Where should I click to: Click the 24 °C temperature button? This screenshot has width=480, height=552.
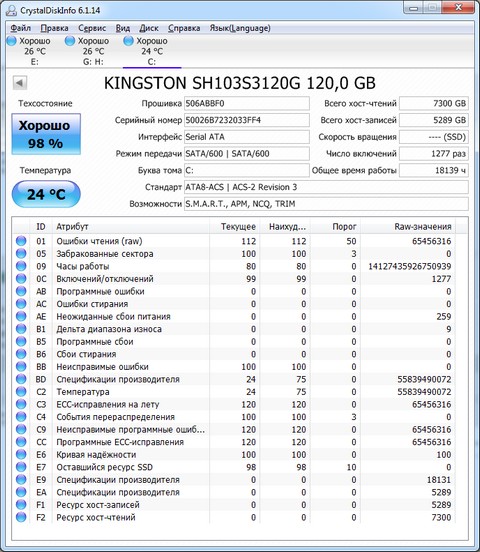pyautogui.click(x=46, y=194)
